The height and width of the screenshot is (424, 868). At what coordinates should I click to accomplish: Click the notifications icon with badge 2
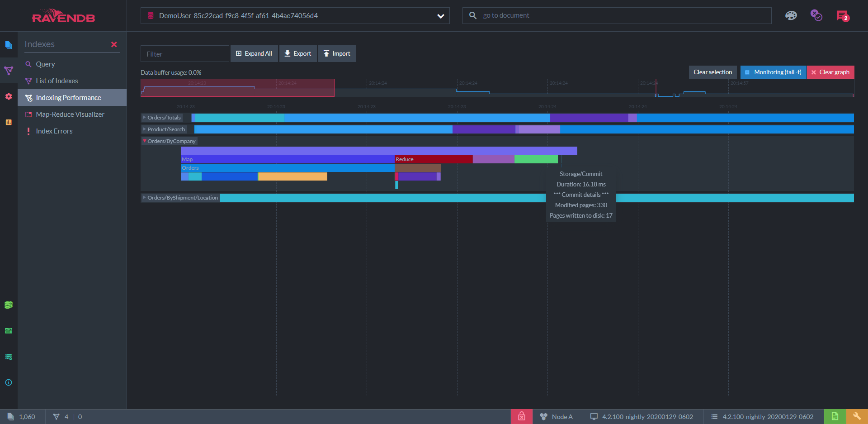842,16
